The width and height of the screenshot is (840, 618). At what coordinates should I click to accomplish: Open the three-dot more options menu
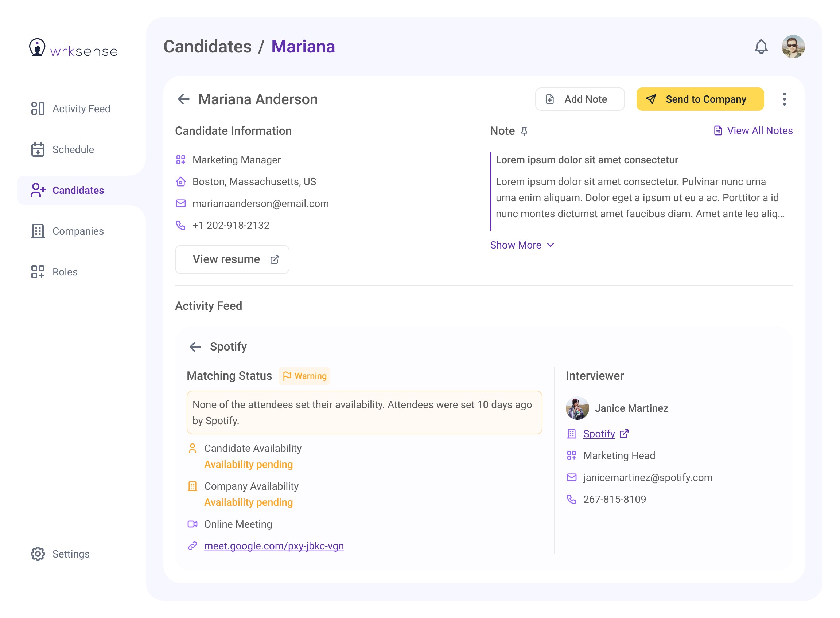(784, 99)
